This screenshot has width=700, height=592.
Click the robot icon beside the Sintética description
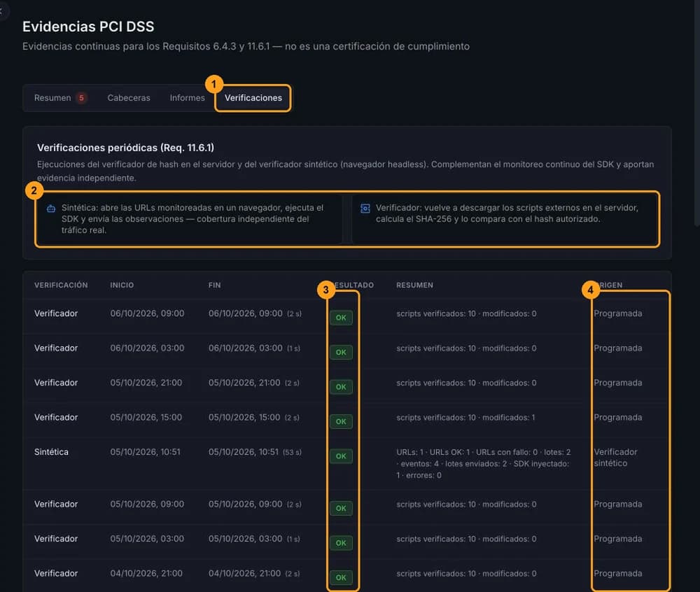(51, 209)
